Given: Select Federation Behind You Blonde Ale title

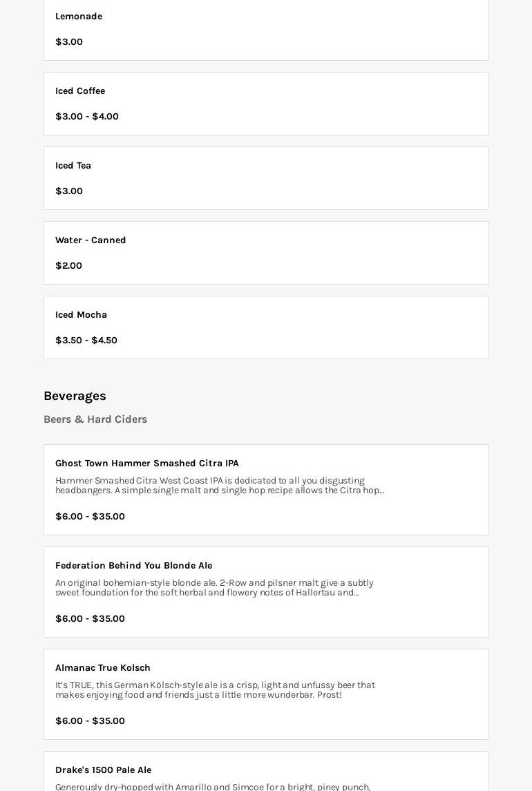Looking at the screenshot, I should pos(133,566).
